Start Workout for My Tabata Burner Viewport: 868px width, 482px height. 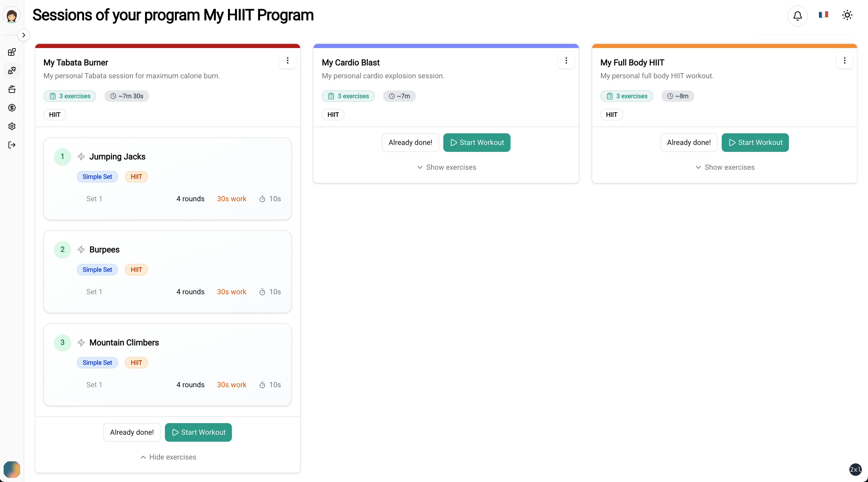[198, 432]
